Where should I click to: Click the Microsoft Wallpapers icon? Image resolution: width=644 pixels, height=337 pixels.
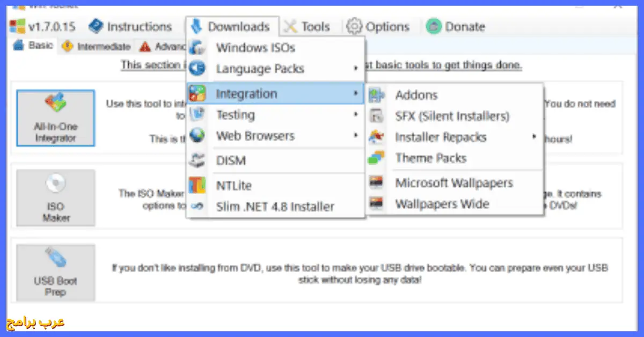pos(377,183)
